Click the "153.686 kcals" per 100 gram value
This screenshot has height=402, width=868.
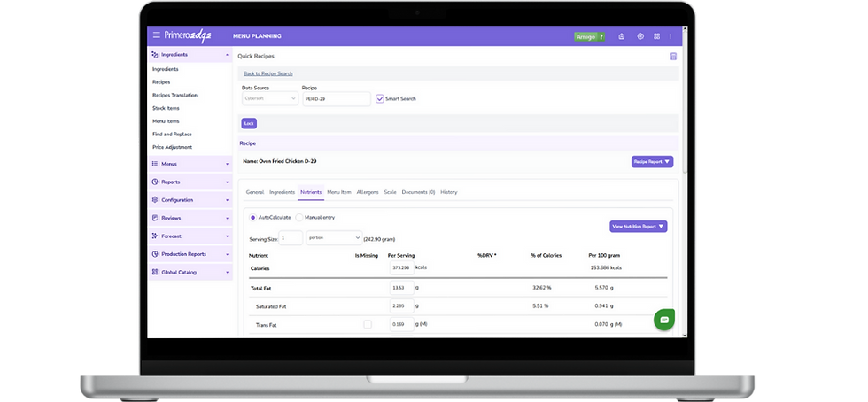tap(606, 268)
